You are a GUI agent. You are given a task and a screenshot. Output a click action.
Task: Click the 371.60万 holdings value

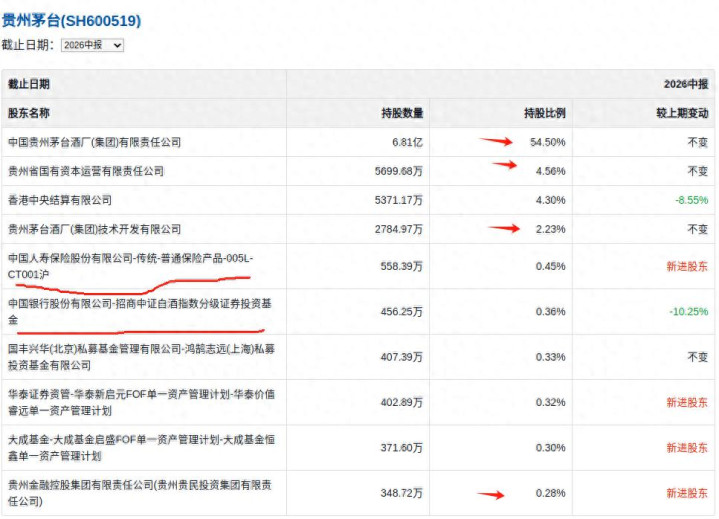click(x=401, y=447)
